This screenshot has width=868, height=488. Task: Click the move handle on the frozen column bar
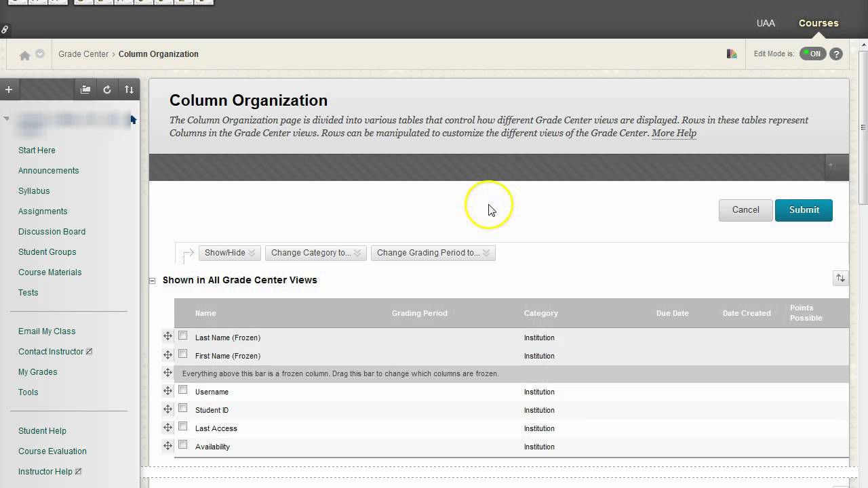pos(167,373)
